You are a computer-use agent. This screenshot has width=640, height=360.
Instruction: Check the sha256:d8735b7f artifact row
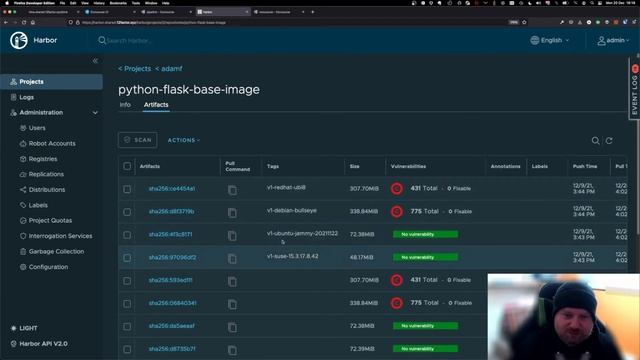point(127,349)
